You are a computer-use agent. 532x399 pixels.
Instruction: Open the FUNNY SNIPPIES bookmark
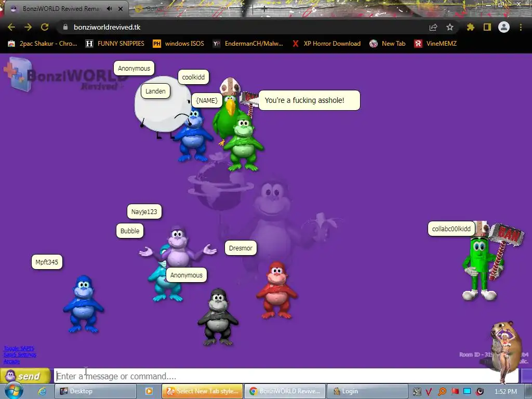115,44
